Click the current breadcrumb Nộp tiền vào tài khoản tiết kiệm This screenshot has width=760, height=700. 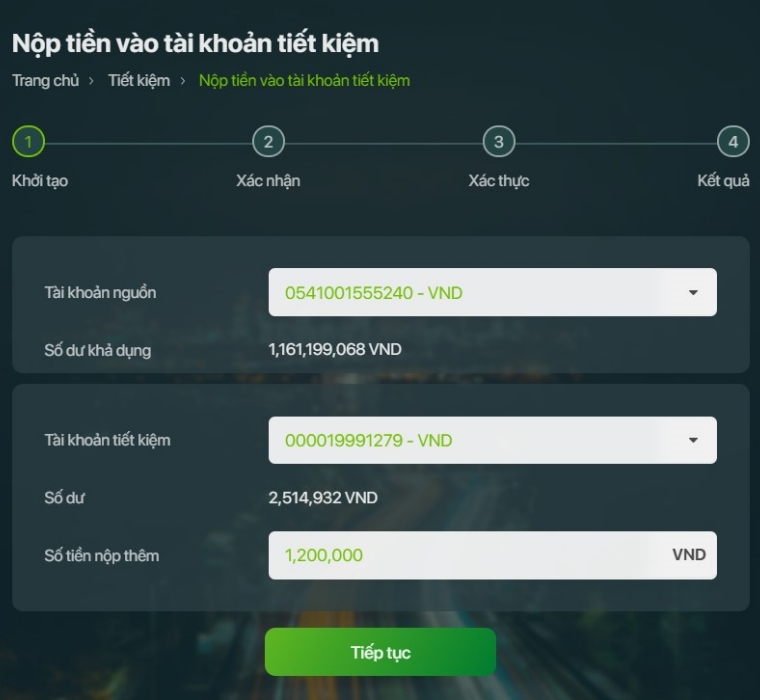tap(304, 80)
